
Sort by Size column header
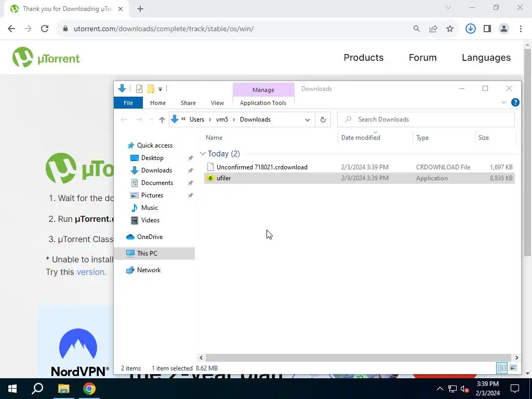[484, 138]
